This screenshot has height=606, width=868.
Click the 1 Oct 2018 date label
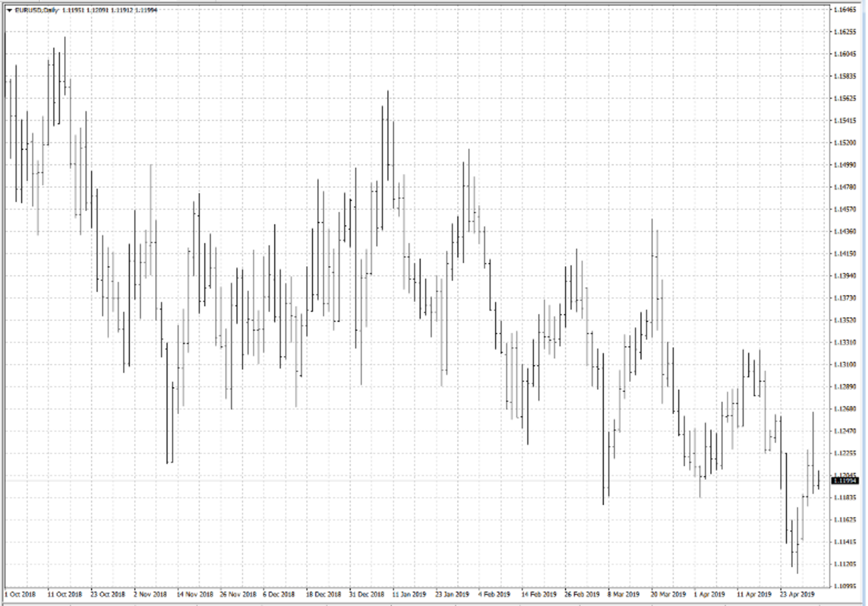[20, 594]
